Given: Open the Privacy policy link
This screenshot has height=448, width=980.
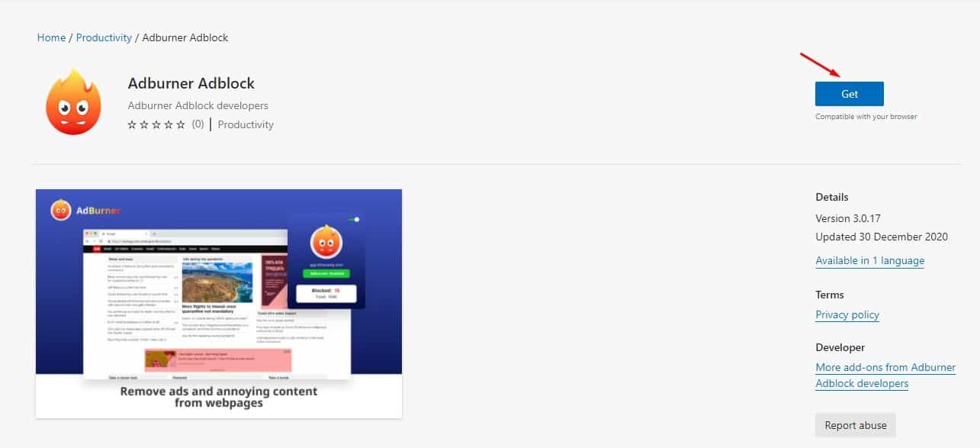Looking at the screenshot, I should [847, 314].
